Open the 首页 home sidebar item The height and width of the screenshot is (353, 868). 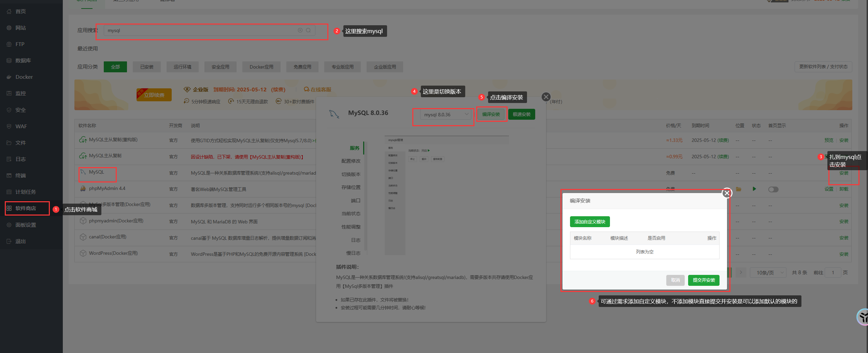20,11
